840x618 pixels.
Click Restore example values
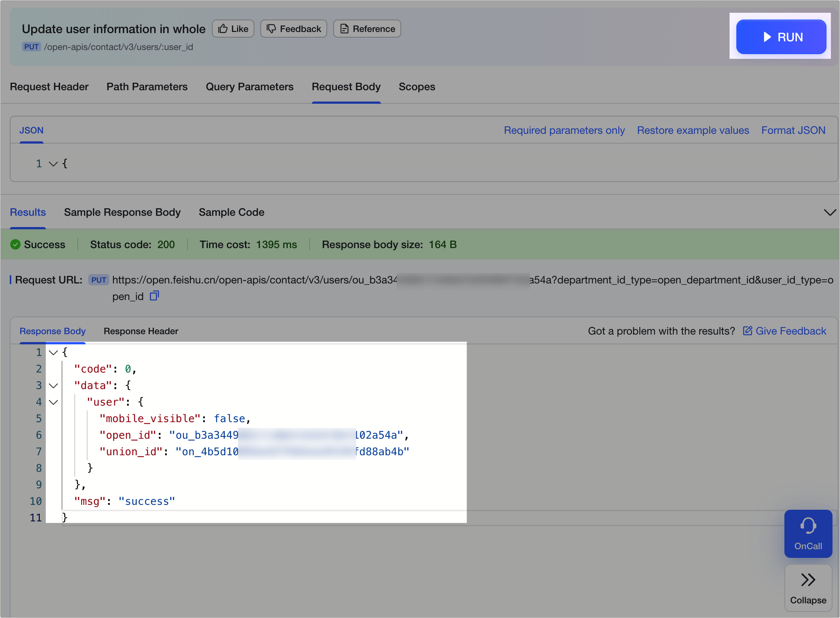pos(693,130)
